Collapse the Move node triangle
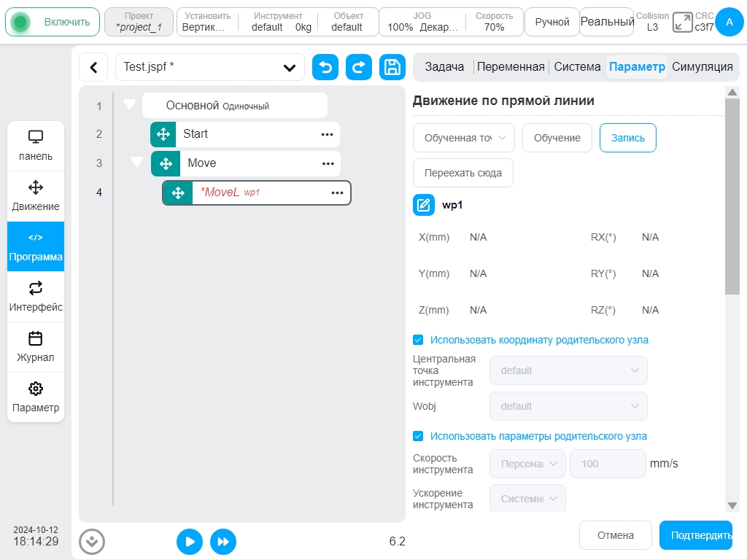747x560 pixels. [136, 163]
